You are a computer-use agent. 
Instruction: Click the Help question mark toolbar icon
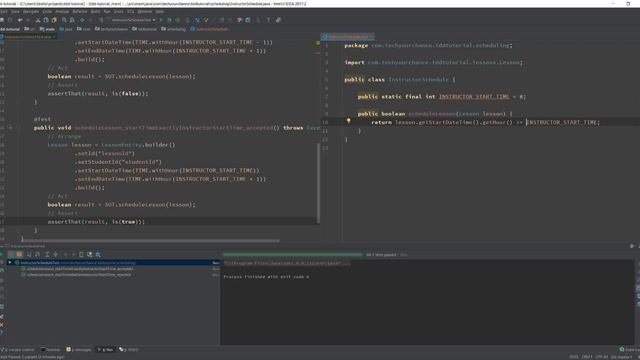coord(268,20)
